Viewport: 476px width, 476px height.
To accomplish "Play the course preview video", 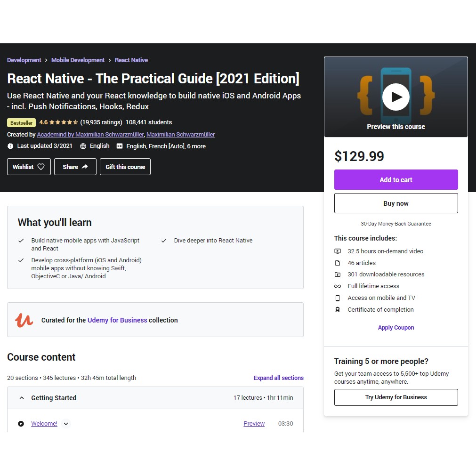I will coord(395,97).
